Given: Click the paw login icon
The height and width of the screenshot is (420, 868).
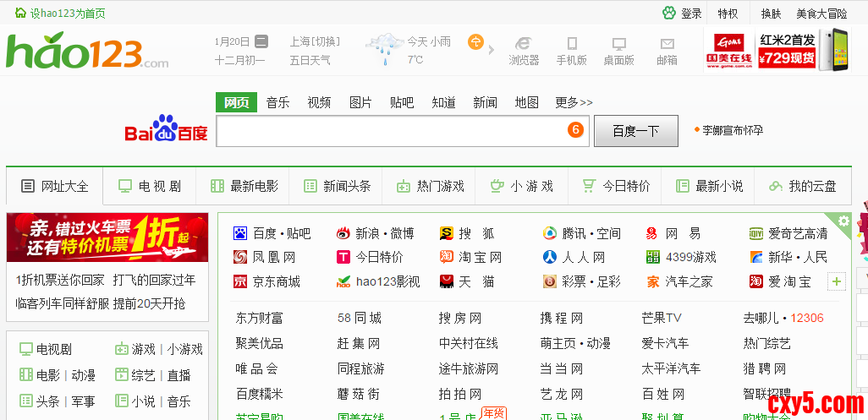Looking at the screenshot, I should coord(669,14).
